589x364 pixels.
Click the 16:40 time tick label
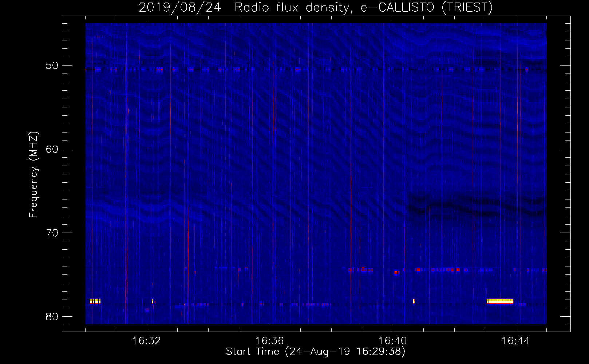pyautogui.click(x=393, y=341)
